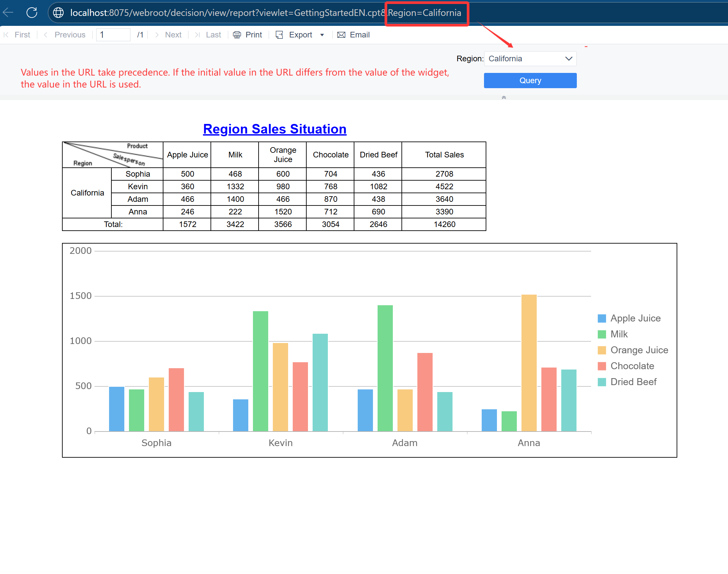Click the Dried Beef column header
The width and height of the screenshot is (728, 574).
(x=378, y=155)
